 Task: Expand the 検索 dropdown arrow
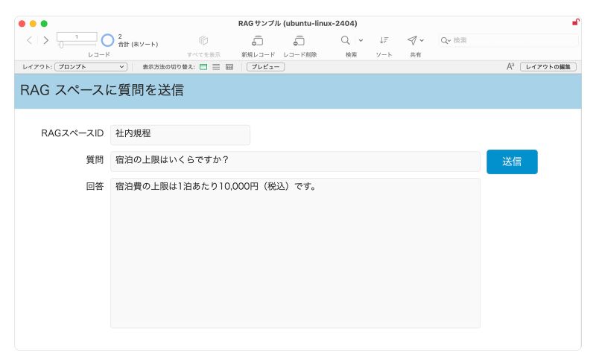coord(361,40)
